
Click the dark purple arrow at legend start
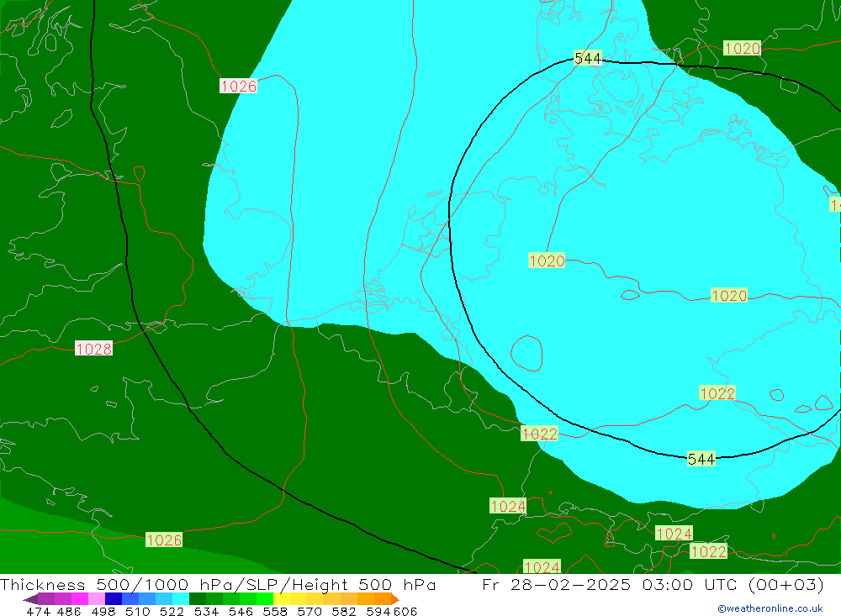(x=30, y=599)
